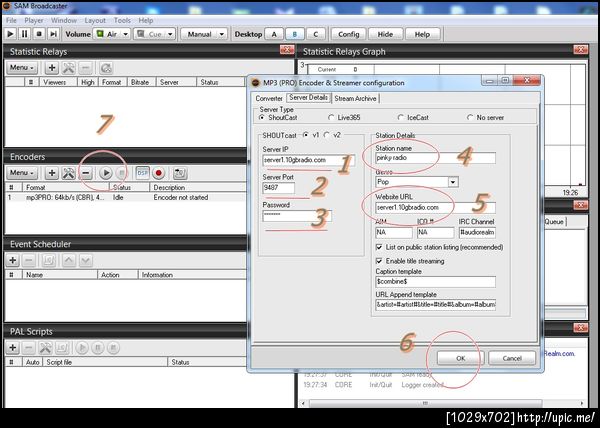Add a PAL script with plus icon

coord(12,348)
